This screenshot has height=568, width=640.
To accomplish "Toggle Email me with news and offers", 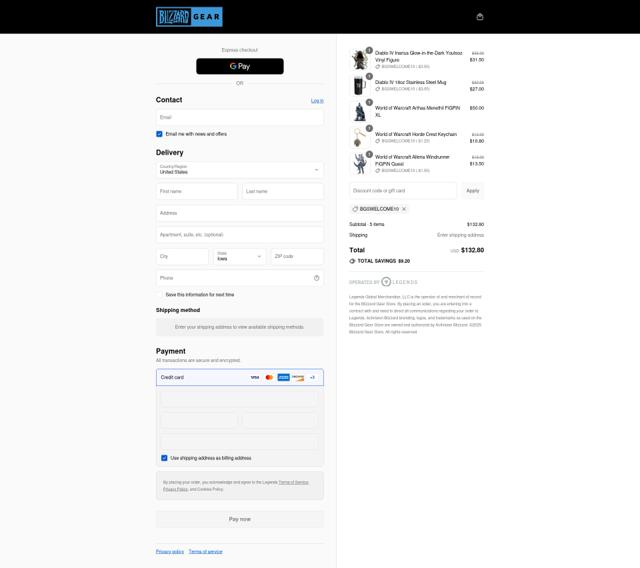I will click(159, 134).
